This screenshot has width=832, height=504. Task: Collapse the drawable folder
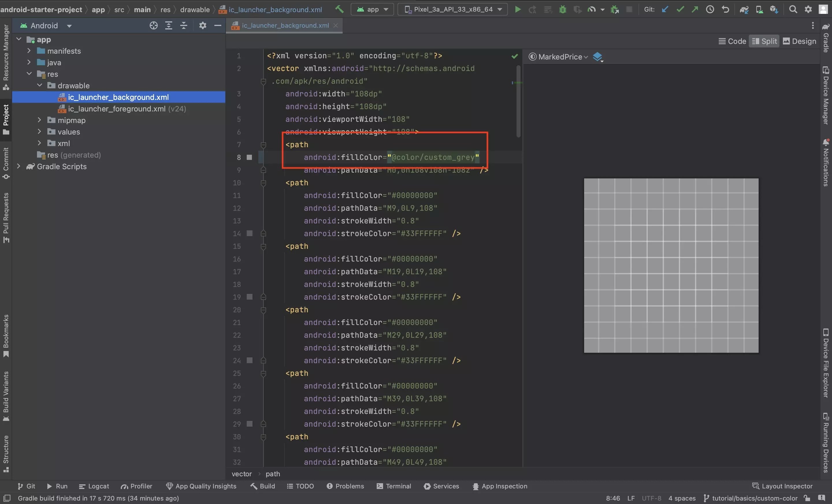pos(40,85)
